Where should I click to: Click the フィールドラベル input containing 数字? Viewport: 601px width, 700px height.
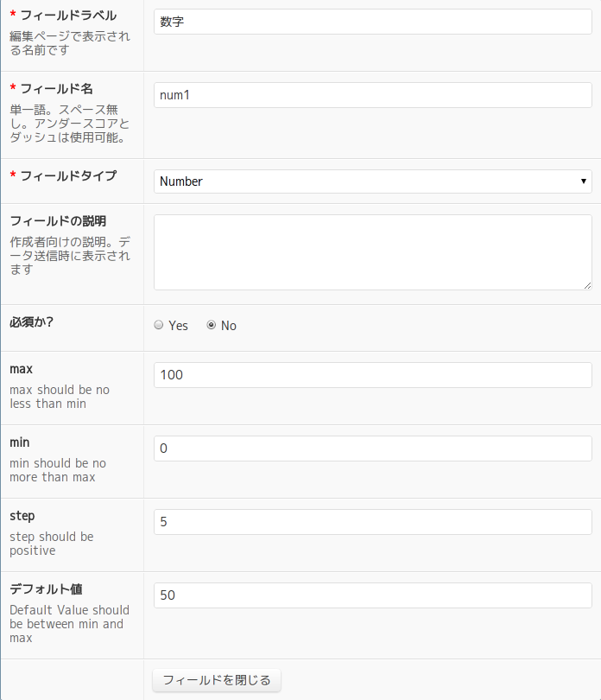coord(372,22)
